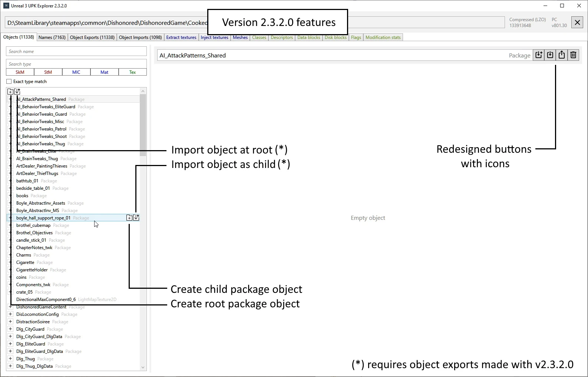Click the import object at root icon

pyautogui.click(x=17, y=92)
